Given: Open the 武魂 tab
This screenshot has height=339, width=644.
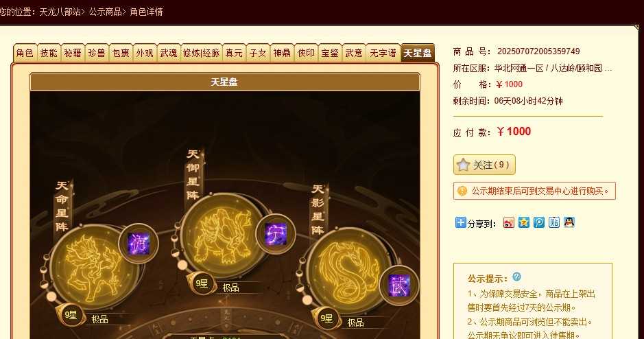Looking at the screenshot, I should pos(169,53).
